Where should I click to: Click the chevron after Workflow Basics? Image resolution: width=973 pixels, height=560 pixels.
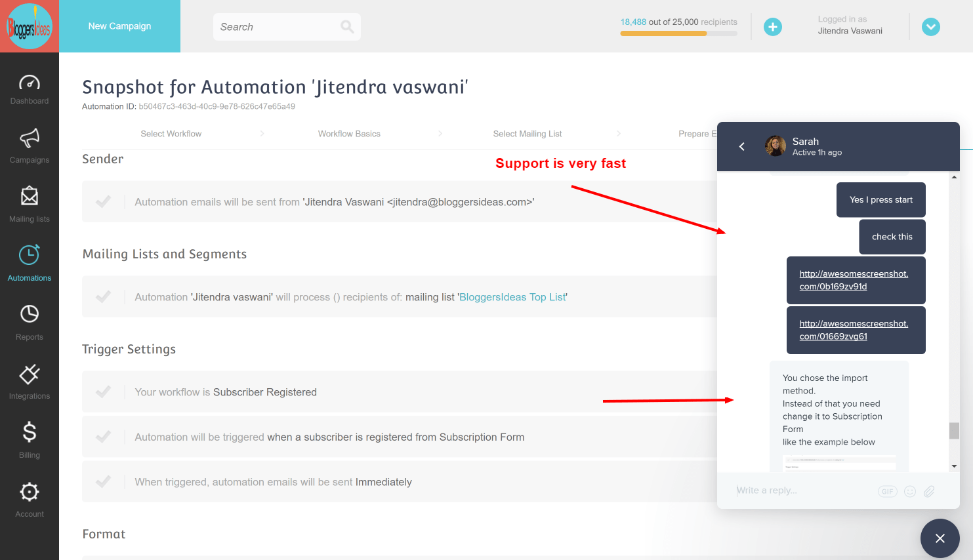coord(440,134)
